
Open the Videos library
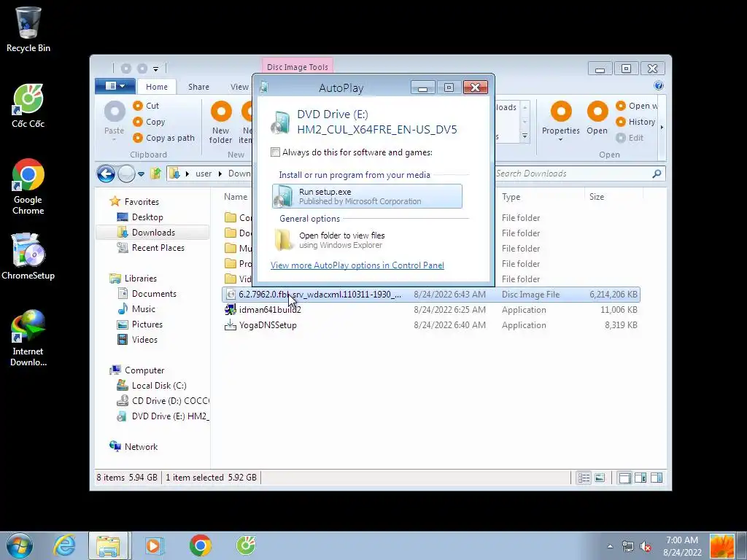(x=144, y=340)
